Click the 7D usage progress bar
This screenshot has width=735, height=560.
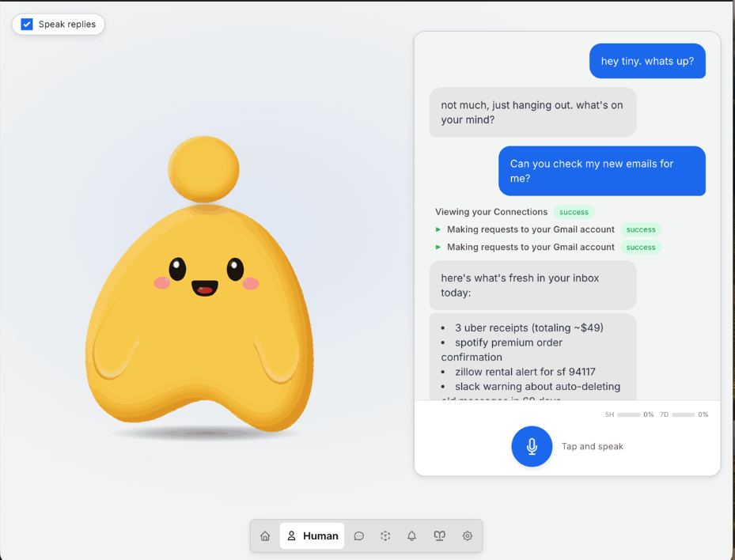pyautogui.click(x=683, y=414)
